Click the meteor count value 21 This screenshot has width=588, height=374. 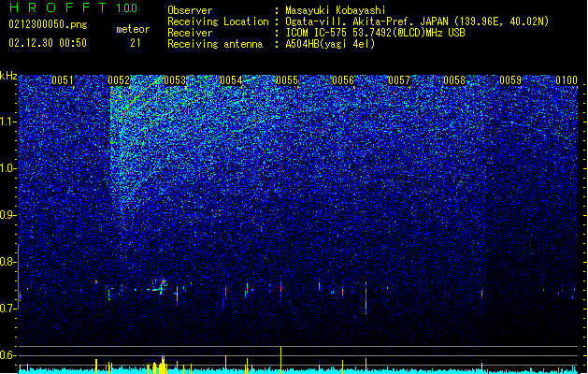tap(136, 43)
